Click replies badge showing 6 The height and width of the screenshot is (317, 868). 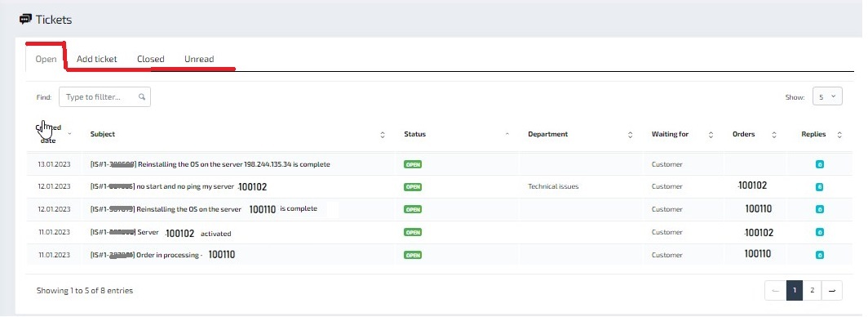click(x=819, y=187)
